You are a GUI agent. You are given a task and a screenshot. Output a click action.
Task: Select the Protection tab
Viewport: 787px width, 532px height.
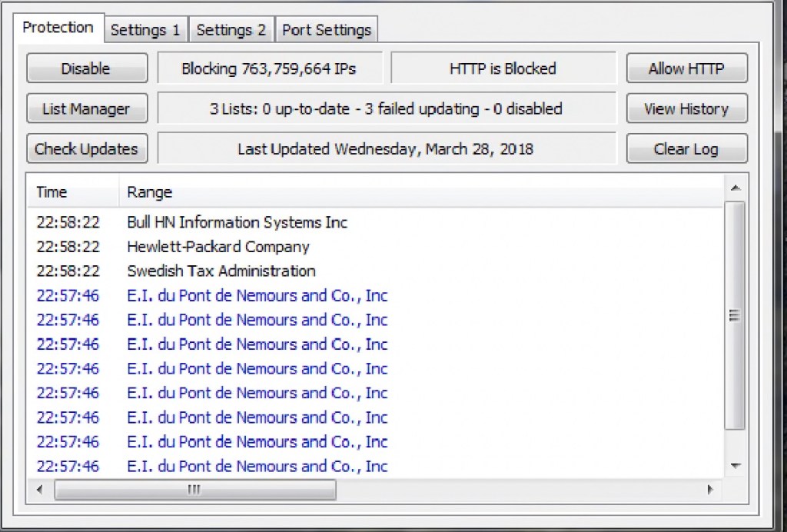(58, 28)
